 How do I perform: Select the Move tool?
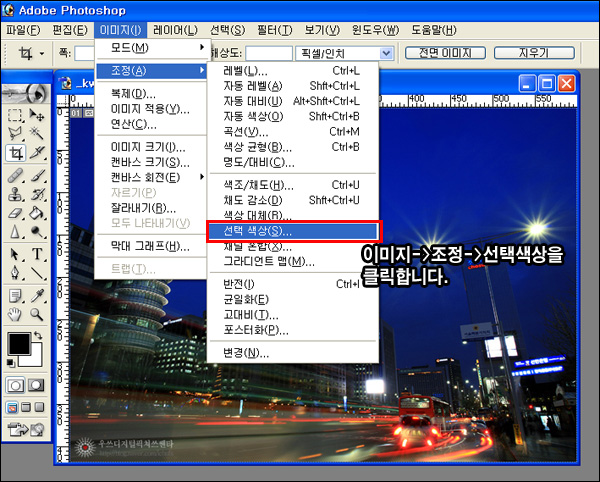[x=37, y=115]
